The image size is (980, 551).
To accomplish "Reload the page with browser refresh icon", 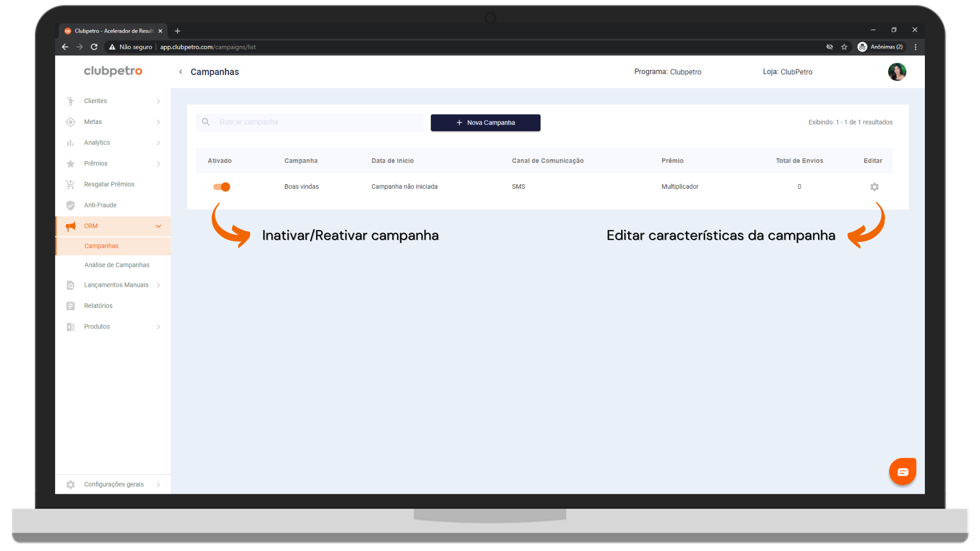I will (94, 47).
